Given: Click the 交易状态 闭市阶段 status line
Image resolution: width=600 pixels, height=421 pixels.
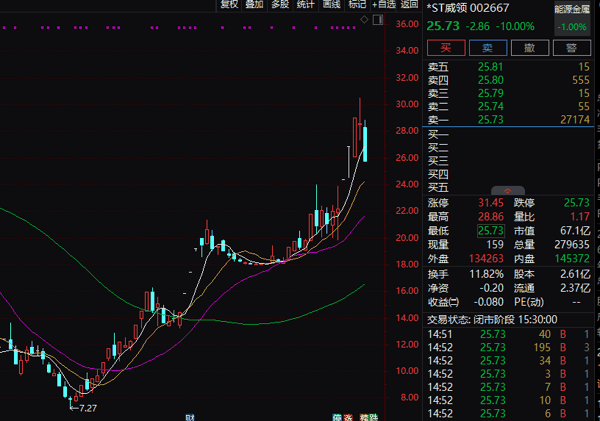Looking at the screenshot, I should coord(492,320).
